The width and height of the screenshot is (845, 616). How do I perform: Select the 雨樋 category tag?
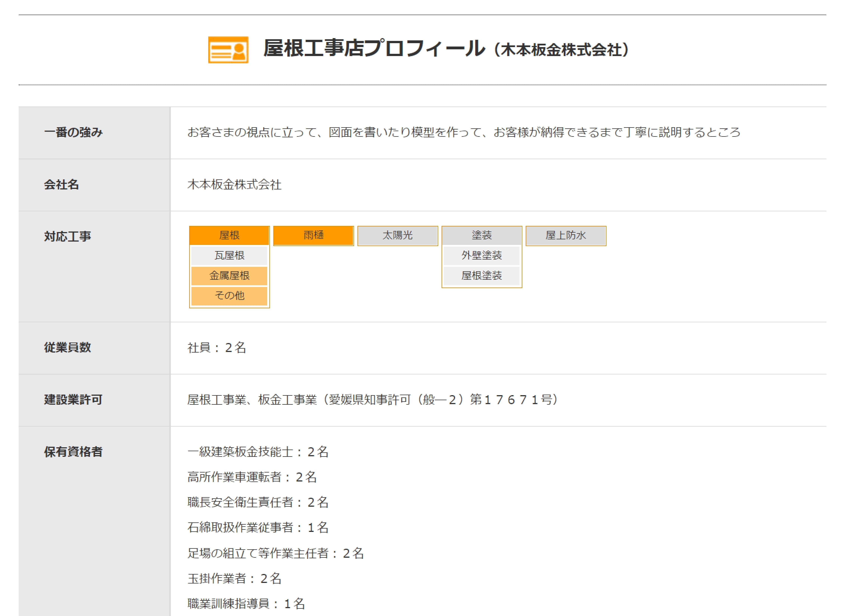tap(313, 235)
